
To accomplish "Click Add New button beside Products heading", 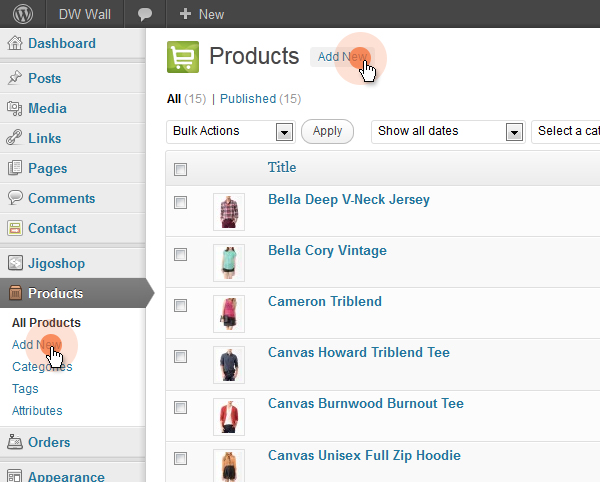I will click(x=342, y=57).
